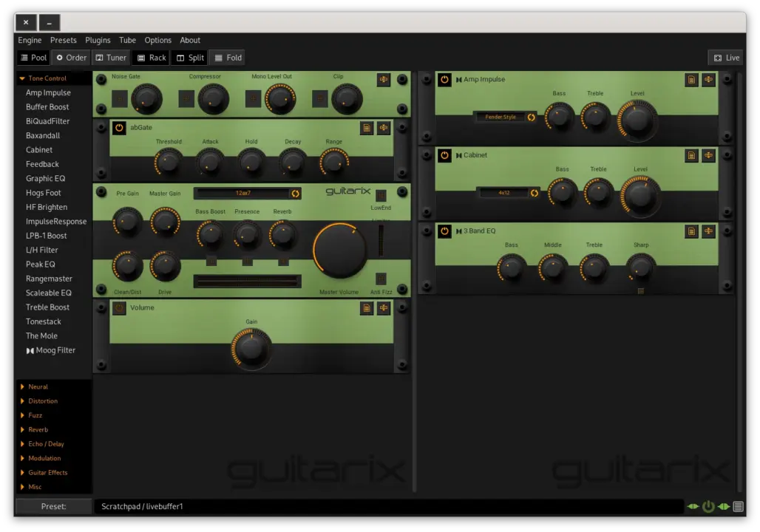Open the Fender Style amp impulse selector
The width and height of the screenshot is (760, 532).
coord(501,117)
